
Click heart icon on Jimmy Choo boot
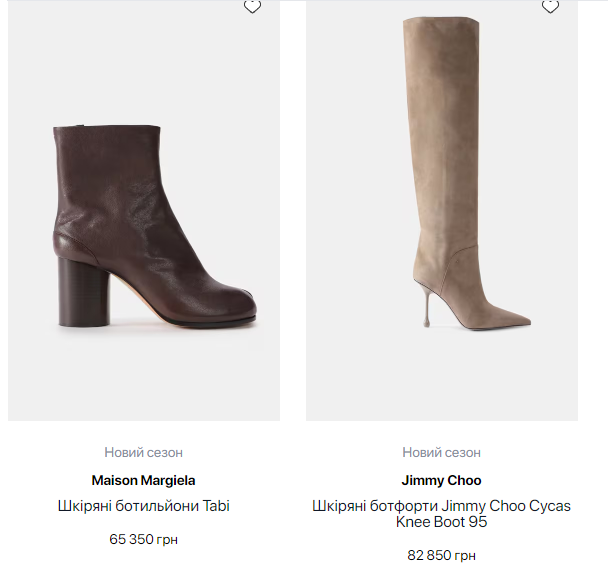coord(550,7)
